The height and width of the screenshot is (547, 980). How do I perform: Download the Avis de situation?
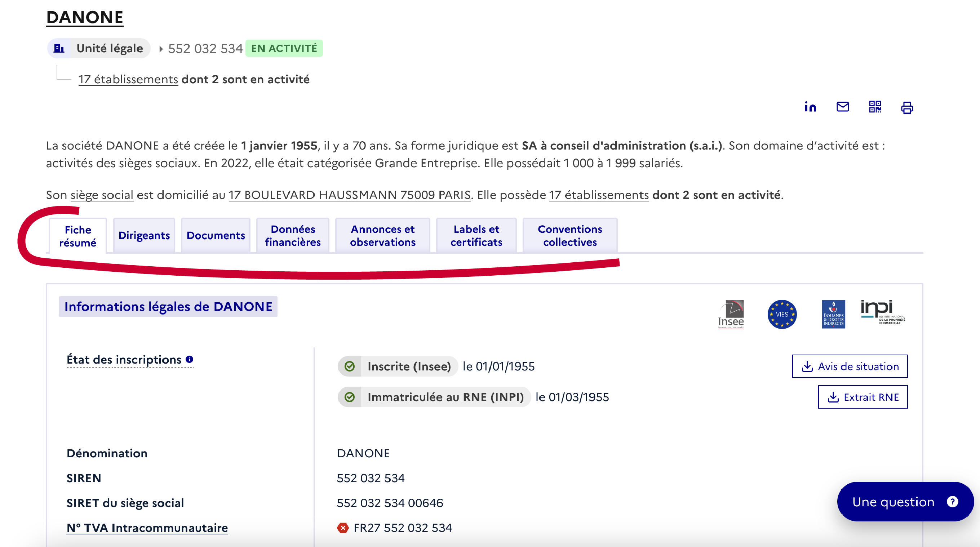pyautogui.click(x=850, y=366)
